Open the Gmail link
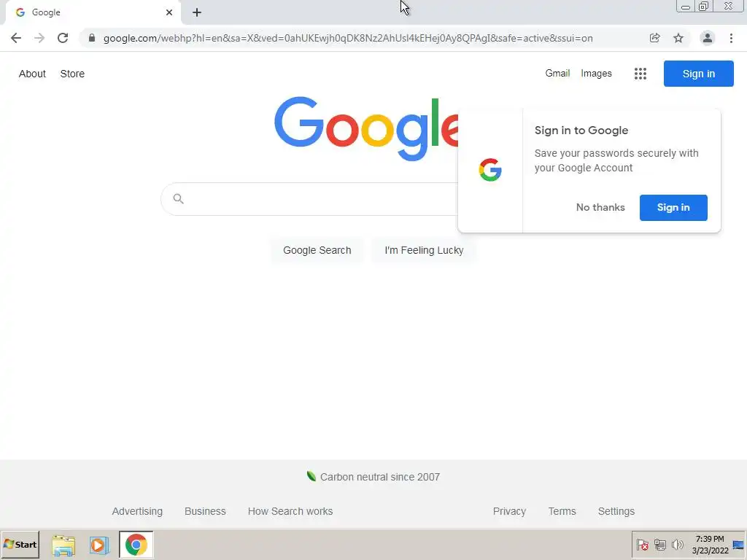Image resolution: width=747 pixels, height=560 pixels. click(x=557, y=74)
